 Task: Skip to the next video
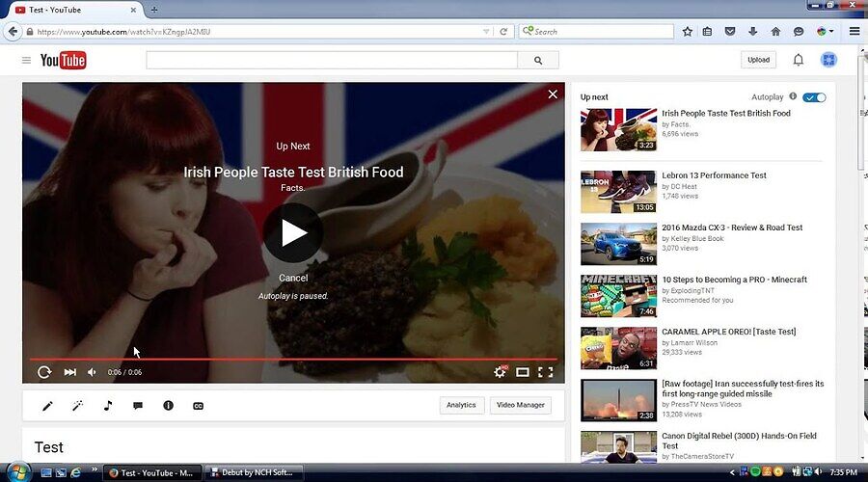coord(69,372)
